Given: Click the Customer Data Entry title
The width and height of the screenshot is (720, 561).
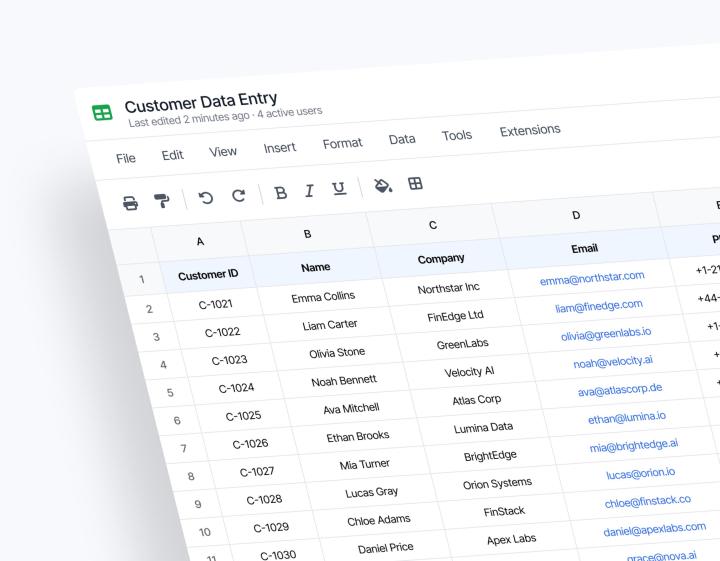Looking at the screenshot, I should tap(201, 102).
